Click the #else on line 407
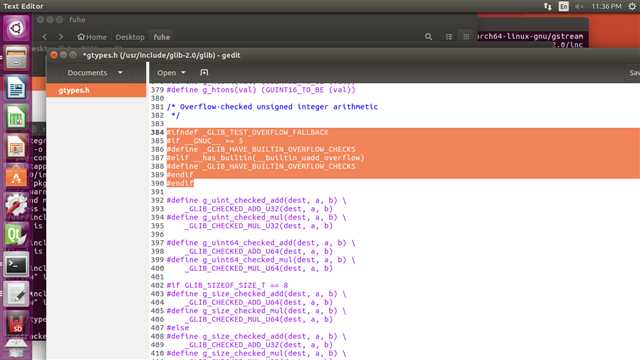This screenshot has height=360, width=640. click(178, 327)
